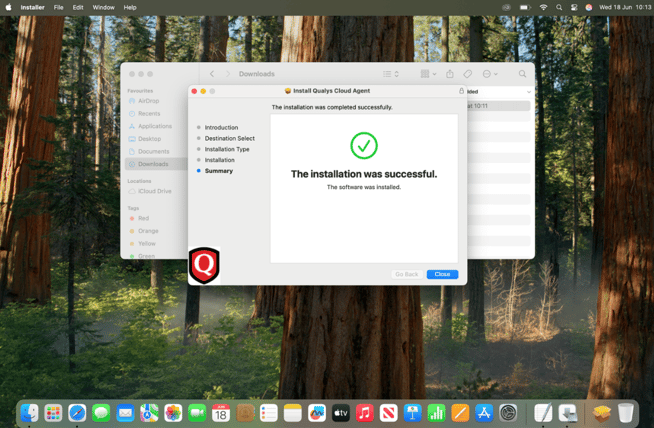This screenshot has width=654, height=428.
Task: Open Keynote from the Dock
Action: pyautogui.click(x=413, y=413)
